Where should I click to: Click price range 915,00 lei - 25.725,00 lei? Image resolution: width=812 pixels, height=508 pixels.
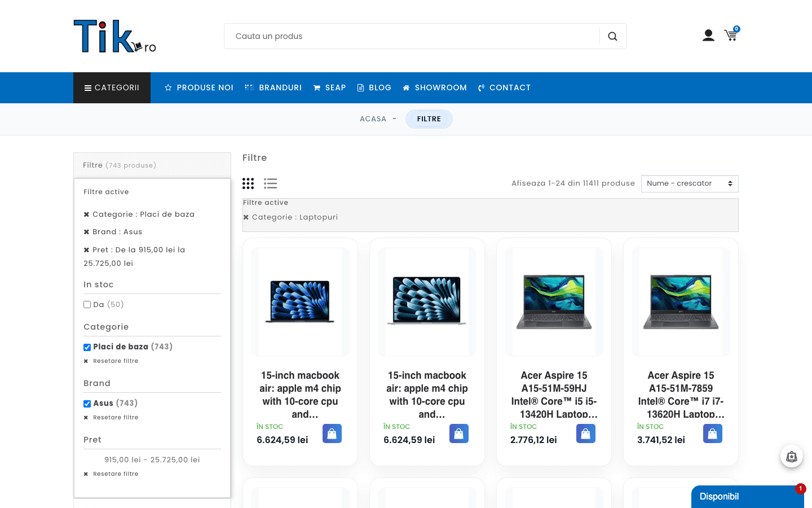(152, 460)
